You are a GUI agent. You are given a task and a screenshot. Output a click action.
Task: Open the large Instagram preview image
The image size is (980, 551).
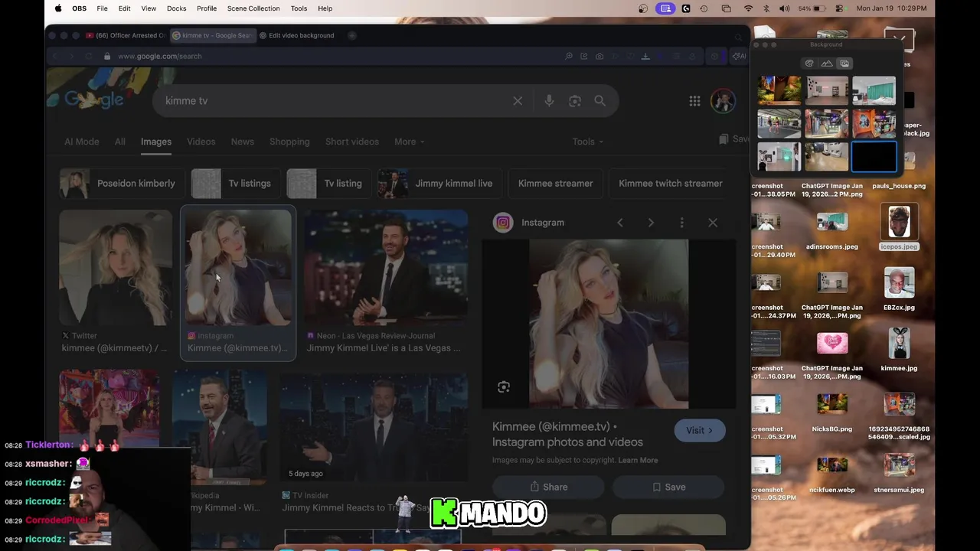click(609, 324)
